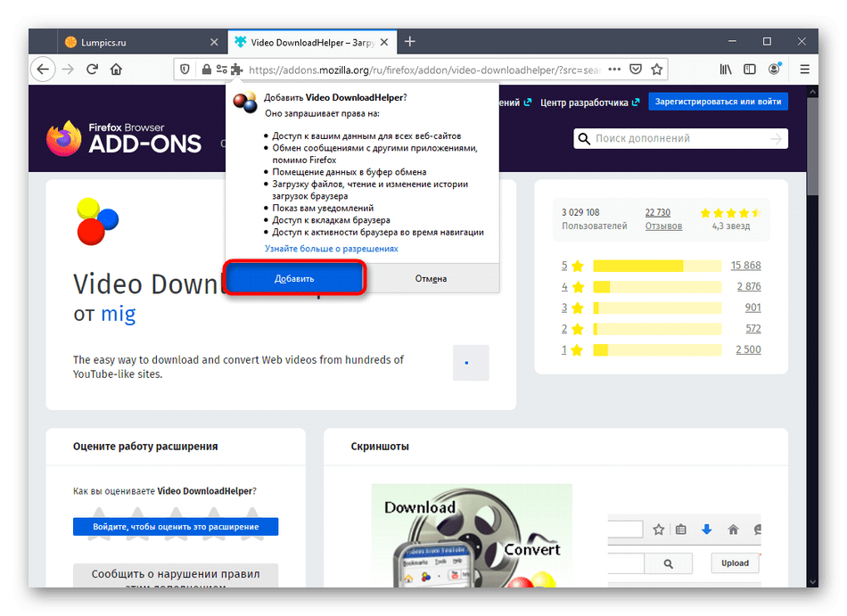Click the extension puzzle icon in address bar
Viewport: 847px width, 616px height.
point(236,70)
